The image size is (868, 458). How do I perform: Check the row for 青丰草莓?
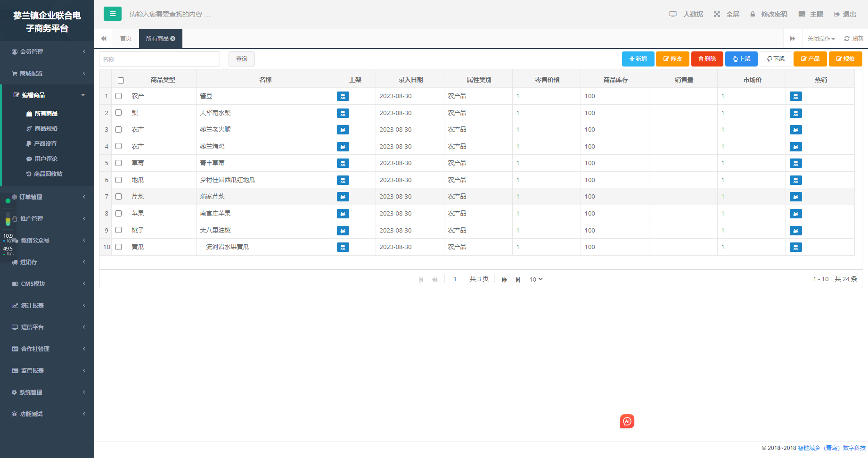tap(119, 163)
